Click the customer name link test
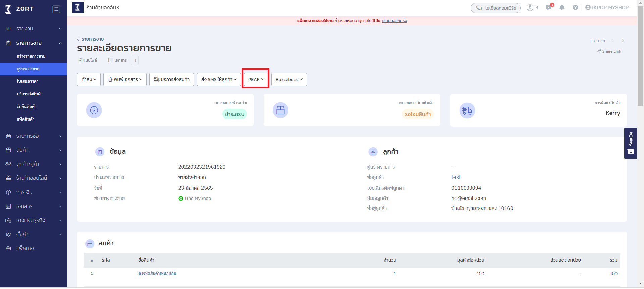Image resolution: width=644 pixels, height=289 pixels. (456, 177)
